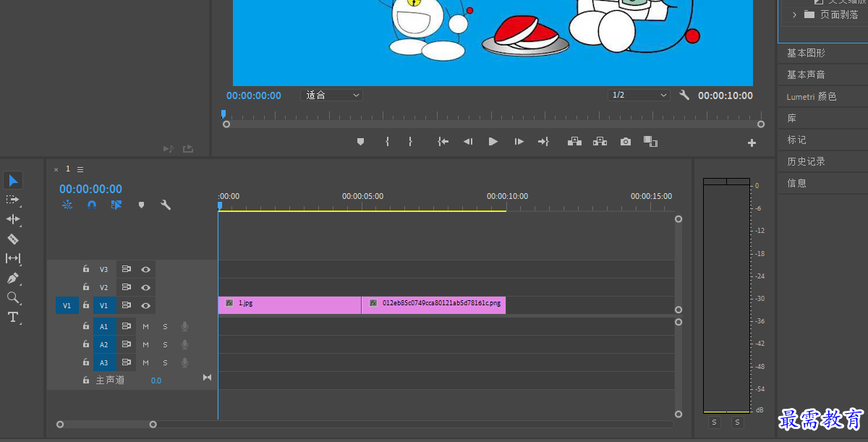Click Add Marker in Program Monitor

click(x=360, y=142)
